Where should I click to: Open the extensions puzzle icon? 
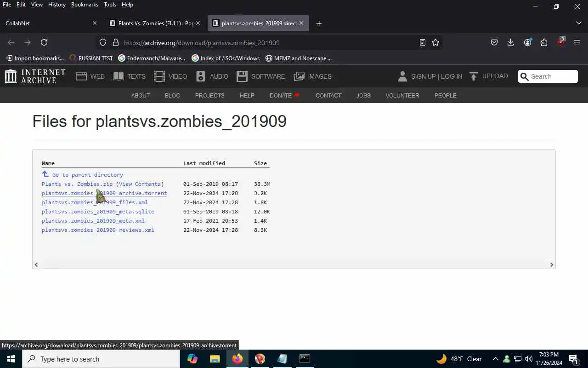544,42
